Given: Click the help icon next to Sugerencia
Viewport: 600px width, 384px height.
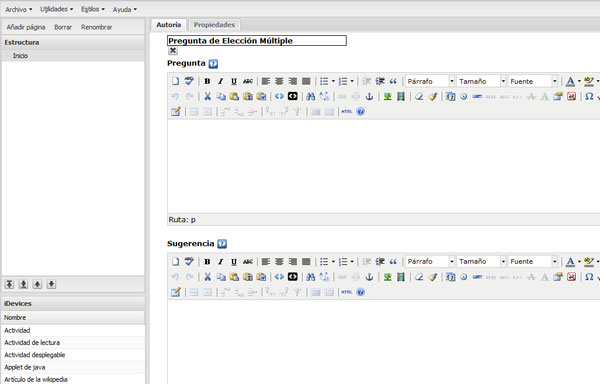Looking at the screenshot, I should coord(222,244).
